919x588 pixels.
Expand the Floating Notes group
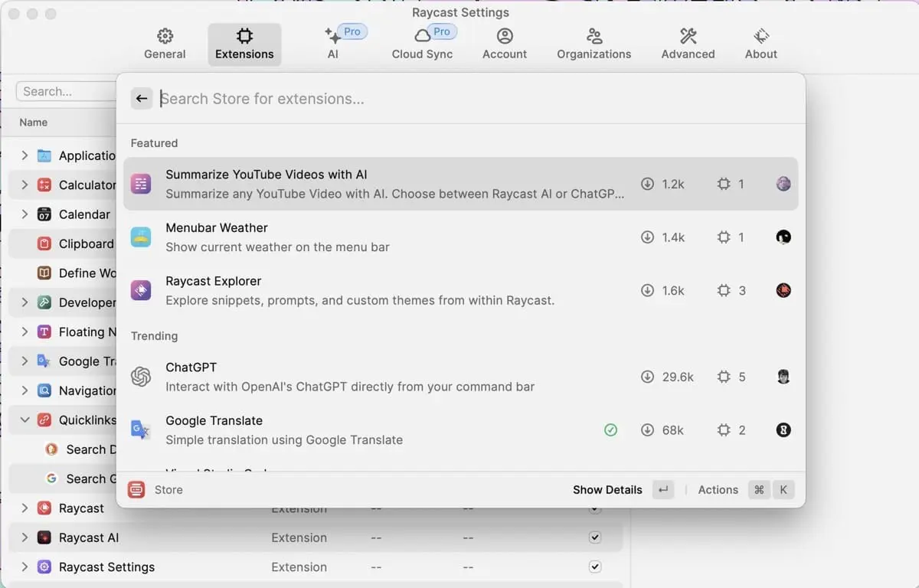tap(25, 332)
